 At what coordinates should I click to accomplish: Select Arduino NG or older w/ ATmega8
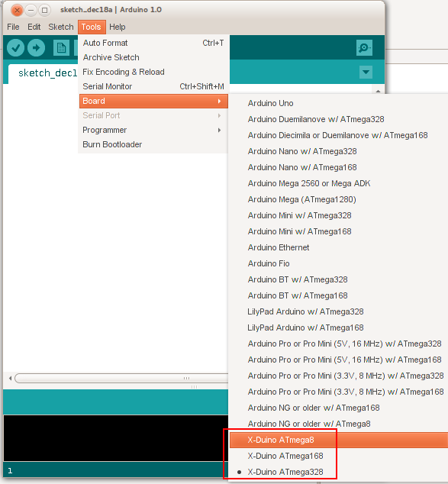[339, 424]
